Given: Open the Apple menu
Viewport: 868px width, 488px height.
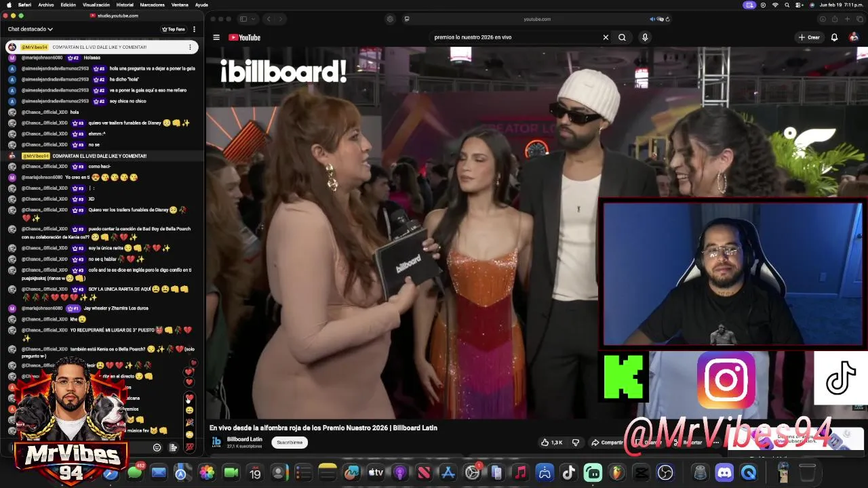Looking at the screenshot, I should (8, 5).
